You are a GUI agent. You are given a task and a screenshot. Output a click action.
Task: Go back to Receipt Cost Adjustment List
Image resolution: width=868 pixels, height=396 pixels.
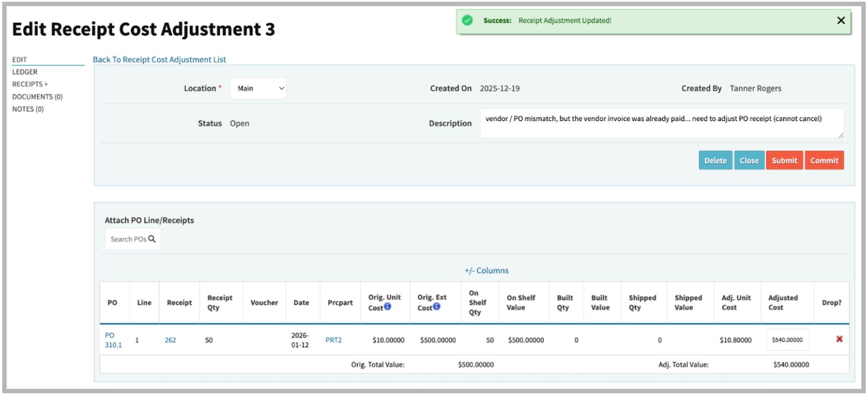tap(159, 60)
